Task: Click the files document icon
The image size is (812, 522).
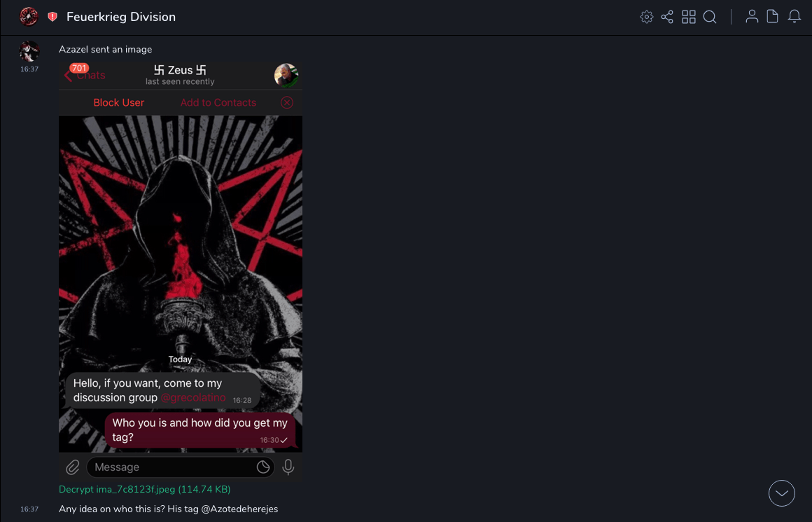Action: pos(773,17)
